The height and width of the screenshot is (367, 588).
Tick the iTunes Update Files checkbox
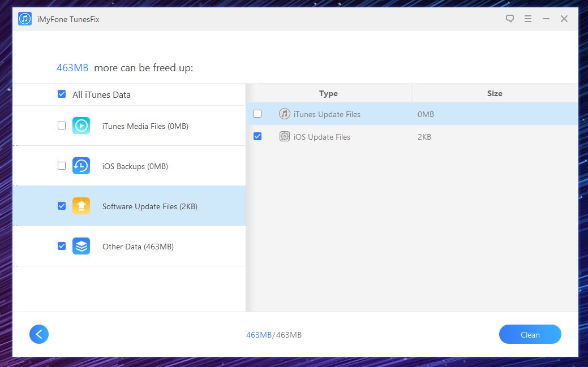tap(257, 114)
